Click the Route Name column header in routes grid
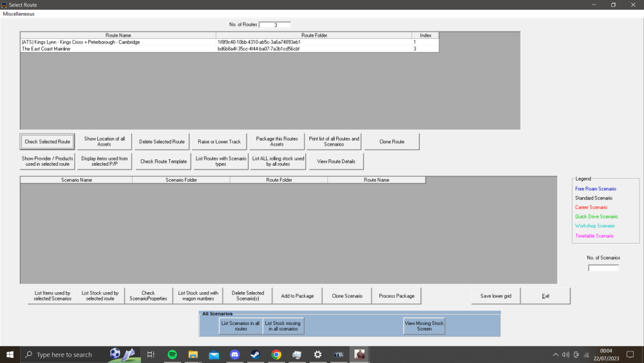Image resolution: width=644 pixels, height=363 pixels. pyautogui.click(x=118, y=35)
